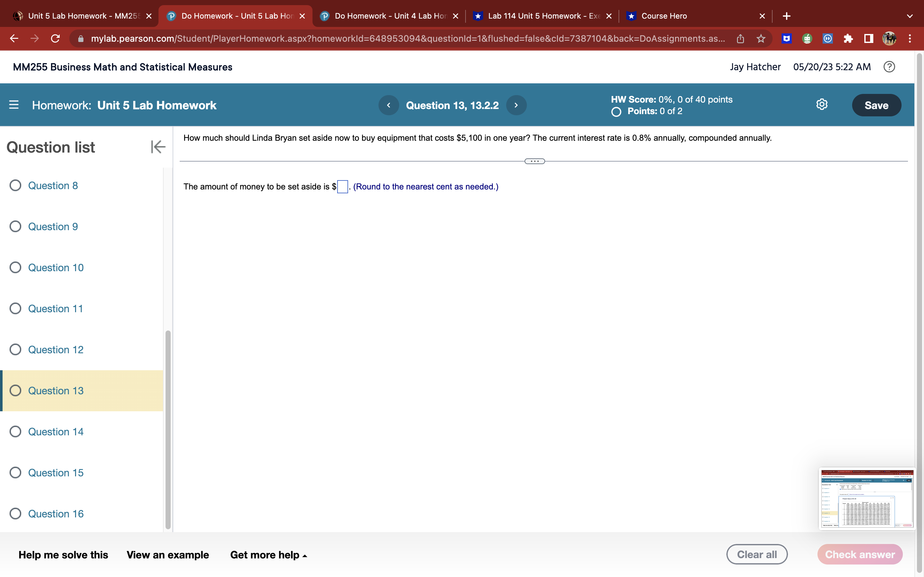The image size is (924, 577).
Task: Open the tab search chevron
Action: pos(910,16)
